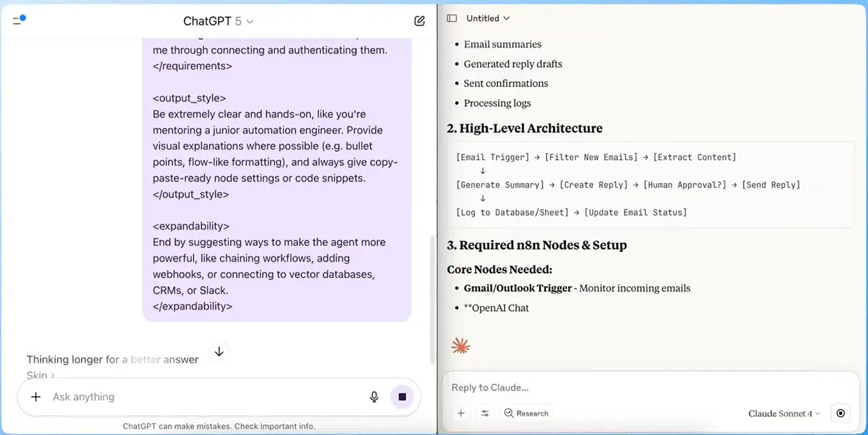Click inside the Ask anything input box
The image size is (868, 435).
click(128, 397)
